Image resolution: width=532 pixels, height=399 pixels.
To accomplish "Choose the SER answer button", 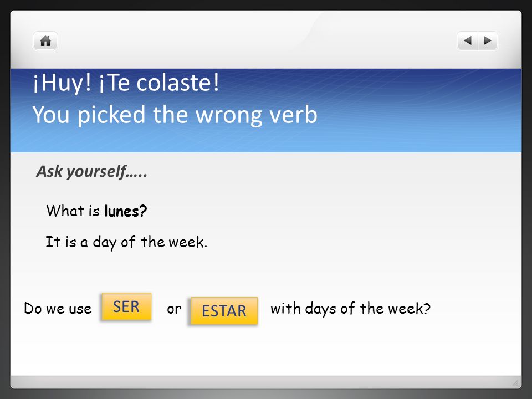I will [x=126, y=306].
